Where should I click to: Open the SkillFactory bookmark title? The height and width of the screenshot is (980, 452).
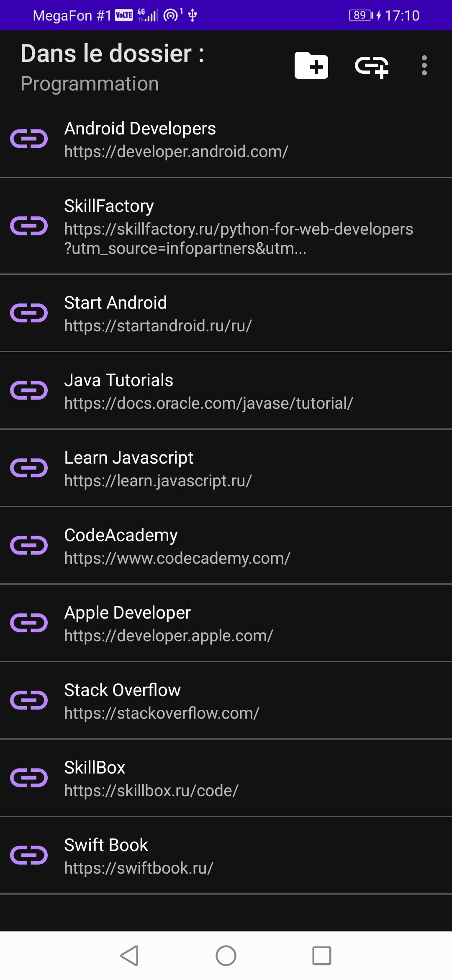[x=109, y=206]
